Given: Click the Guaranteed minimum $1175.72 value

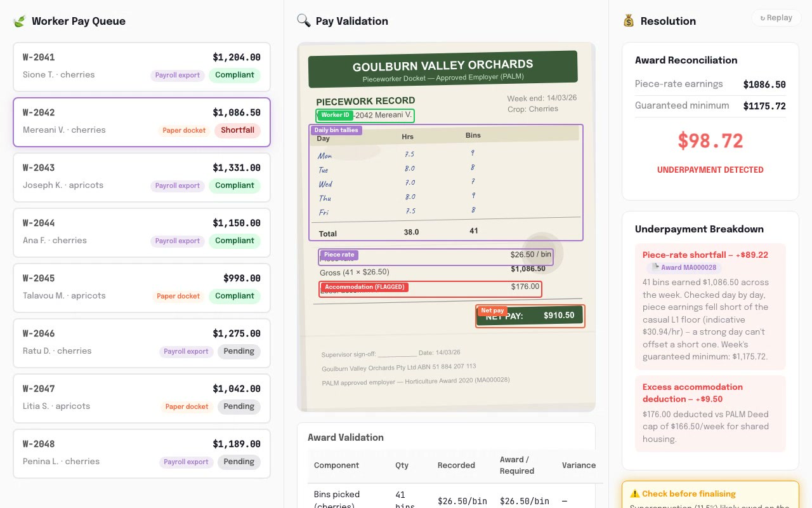Looking at the screenshot, I should point(764,106).
